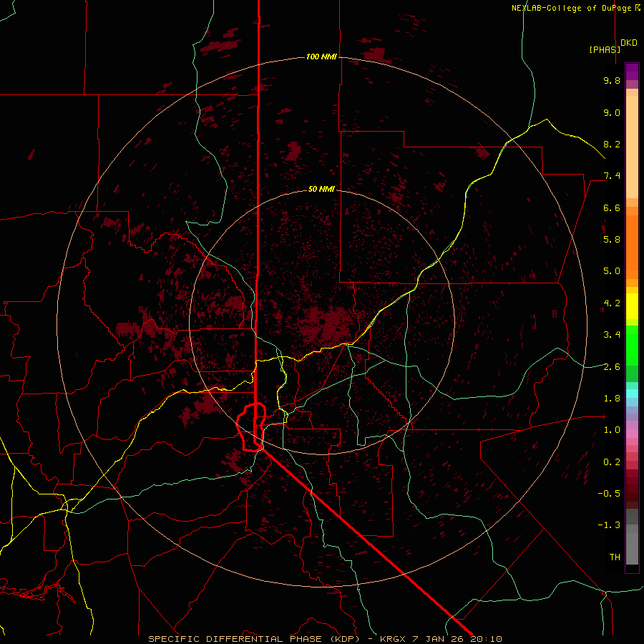Viewport: 644px width, 644px height.
Task: Click the 5.8 legend value label
Action: click(x=612, y=239)
